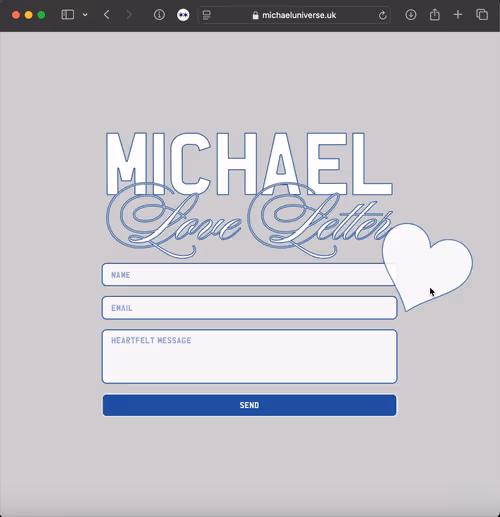Expand the sidebar dropdown chevron
Viewport: 500px width, 517px height.
coord(85,15)
